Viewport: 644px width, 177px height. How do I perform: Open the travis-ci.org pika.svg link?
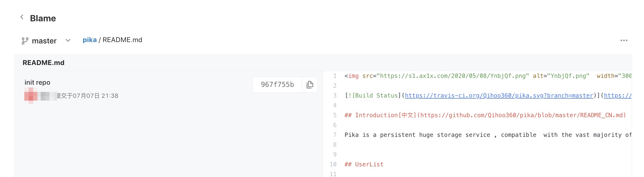(x=499, y=96)
